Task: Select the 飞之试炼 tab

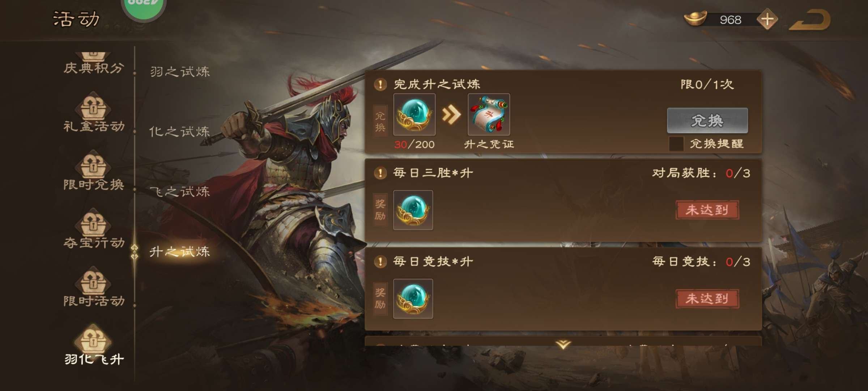Action: [x=180, y=192]
